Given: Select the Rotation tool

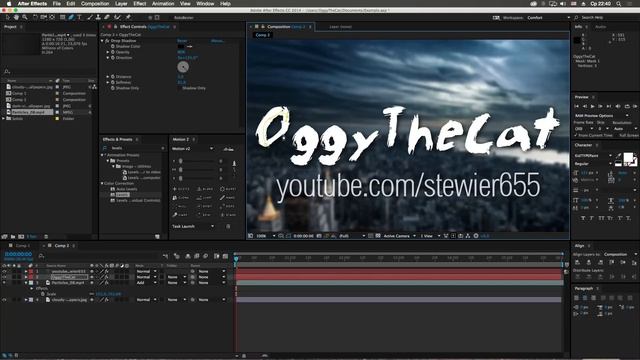Looking at the screenshot, I should click(35, 18).
